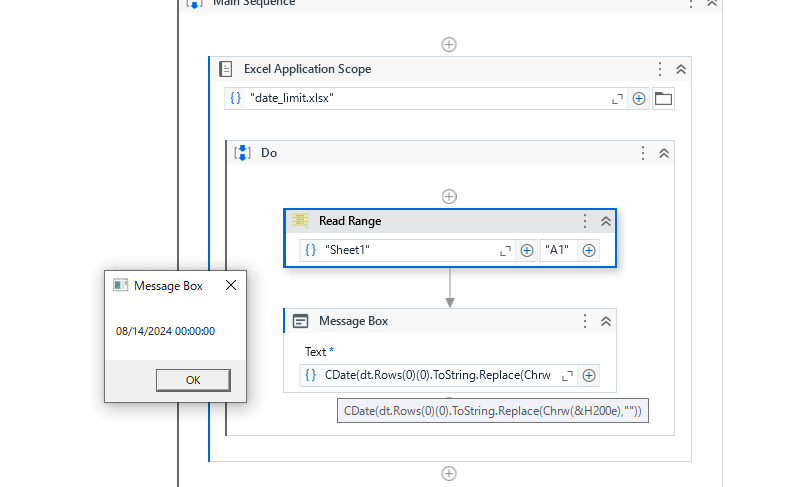Viewport: 801px width, 487px height.
Task: Select the Message Box activity header
Action: pyautogui.click(x=450, y=321)
